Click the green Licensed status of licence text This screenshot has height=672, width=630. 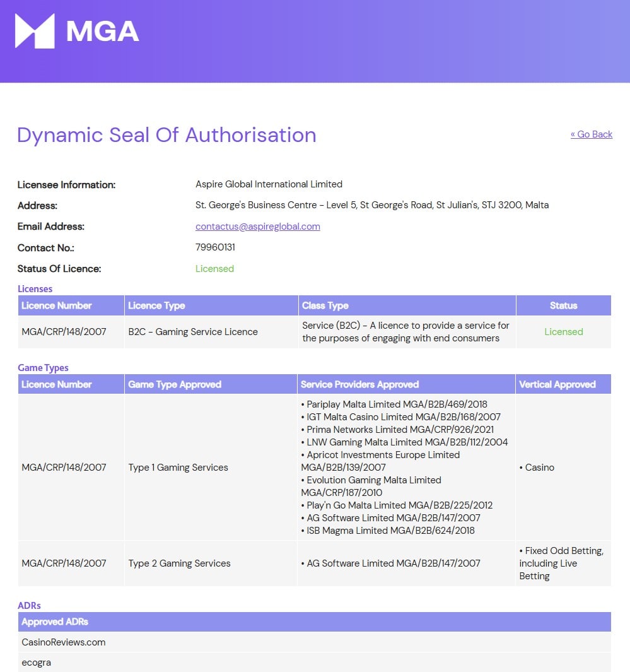[214, 269]
